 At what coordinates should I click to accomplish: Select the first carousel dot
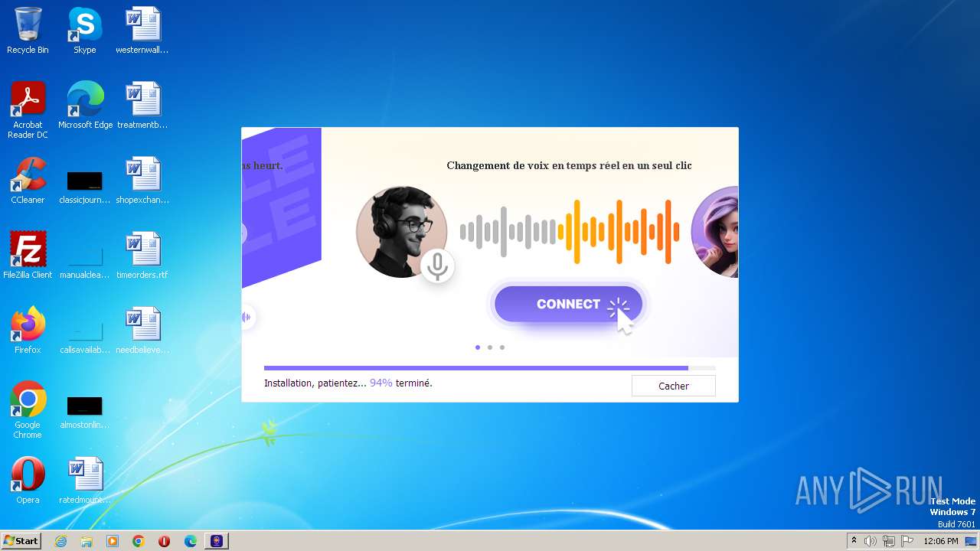[x=478, y=347]
